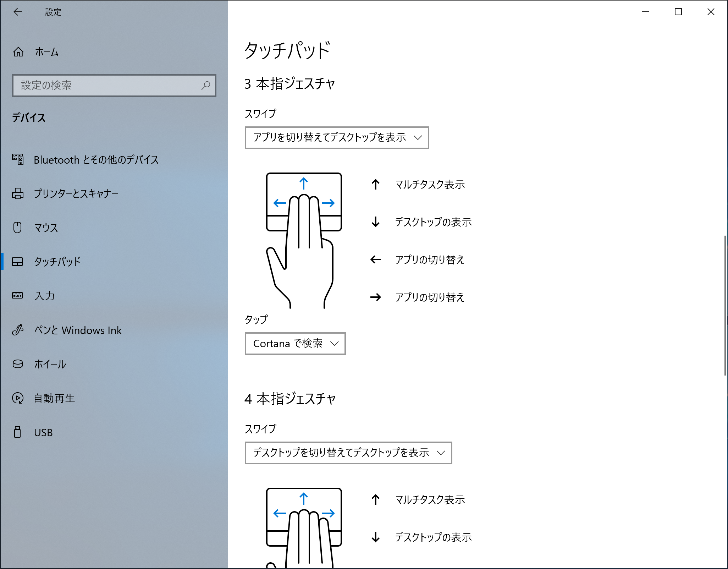Expand the 4-finger swipe dropdown
728x569 pixels.
348,453
